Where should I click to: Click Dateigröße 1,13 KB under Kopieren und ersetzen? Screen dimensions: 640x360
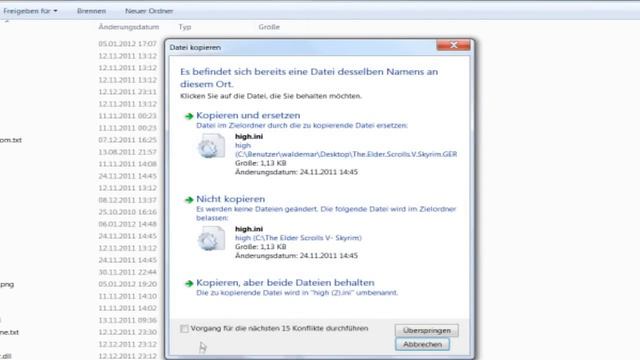click(260, 163)
